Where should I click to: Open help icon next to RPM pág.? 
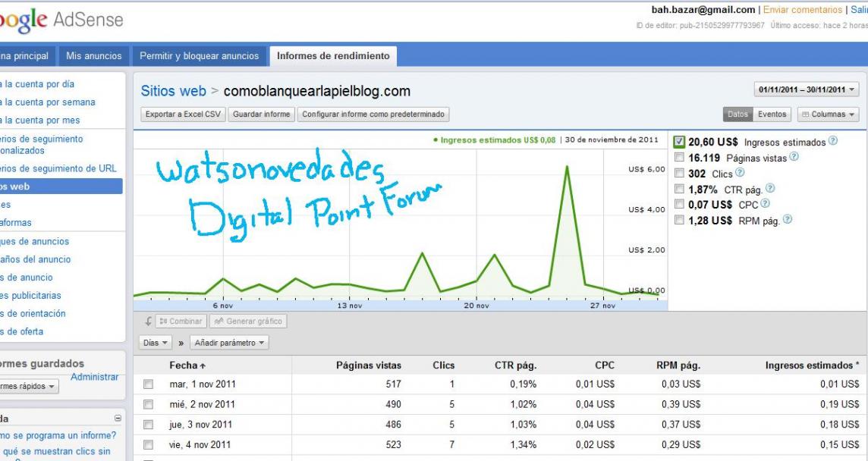(787, 220)
